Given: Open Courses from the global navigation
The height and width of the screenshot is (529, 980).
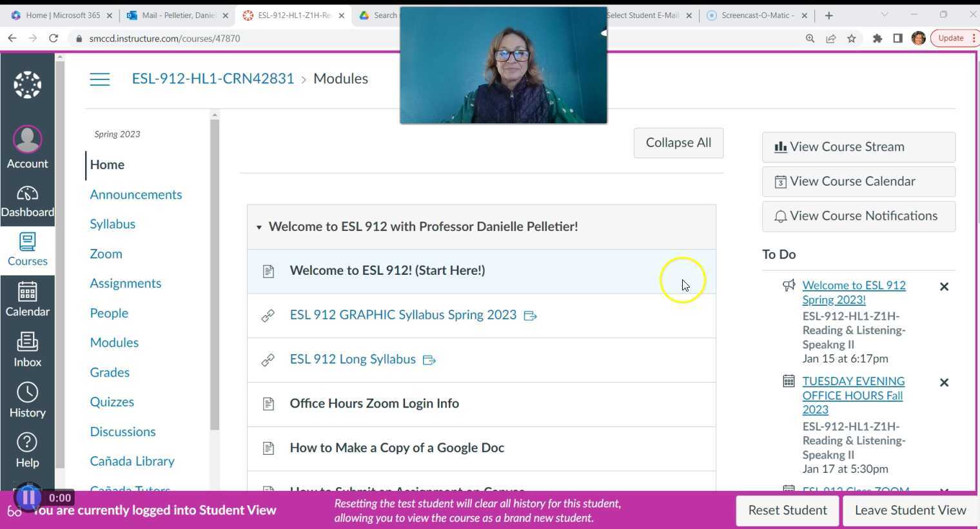Looking at the screenshot, I should [x=27, y=248].
